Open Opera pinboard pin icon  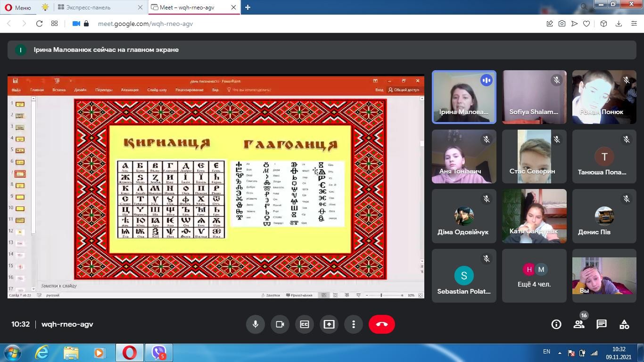pyautogui.click(x=550, y=24)
